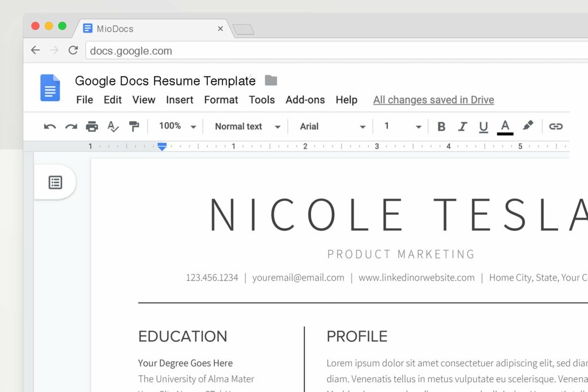
Task: Open the Print icon
Action: point(92,126)
